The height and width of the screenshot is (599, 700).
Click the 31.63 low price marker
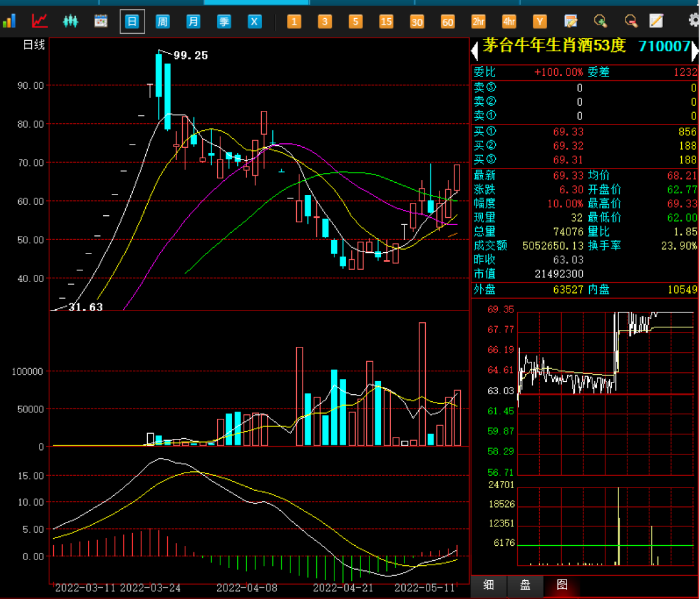pos(86,307)
